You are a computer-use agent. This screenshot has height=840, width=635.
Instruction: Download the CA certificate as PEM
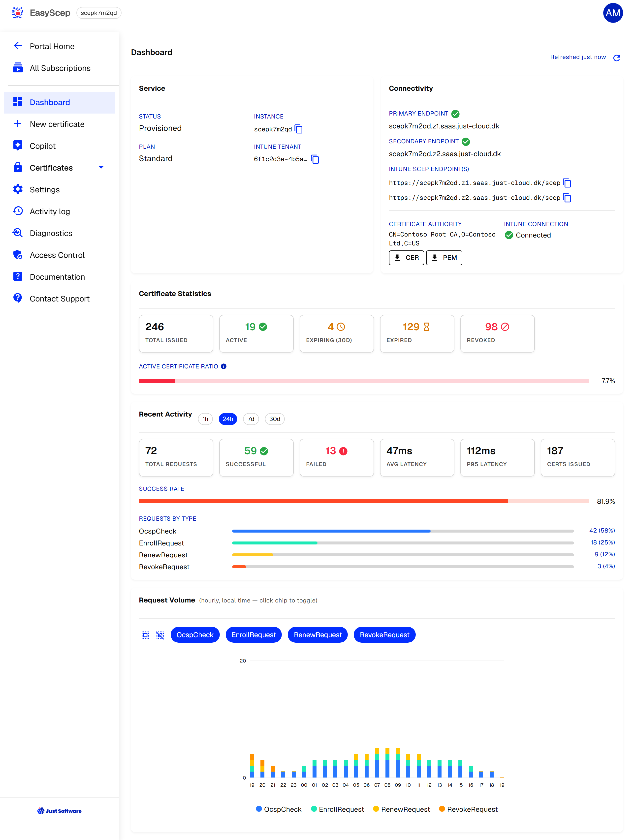pyautogui.click(x=444, y=258)
